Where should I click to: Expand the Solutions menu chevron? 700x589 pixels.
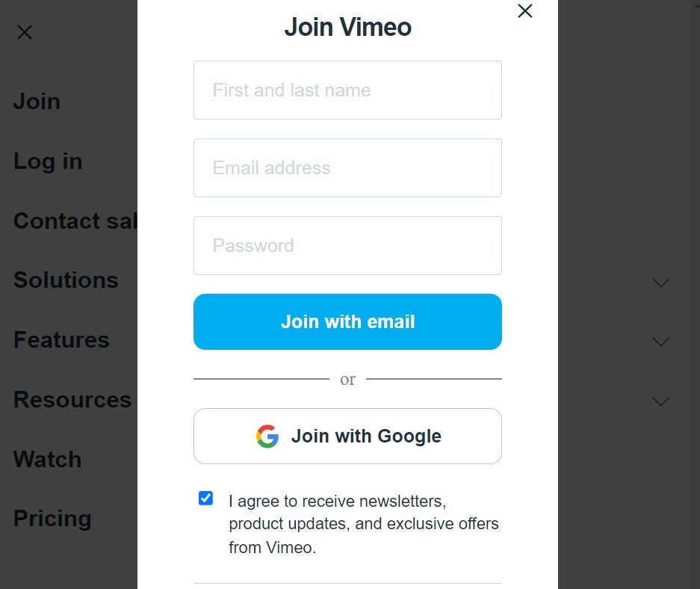[660, 283]
